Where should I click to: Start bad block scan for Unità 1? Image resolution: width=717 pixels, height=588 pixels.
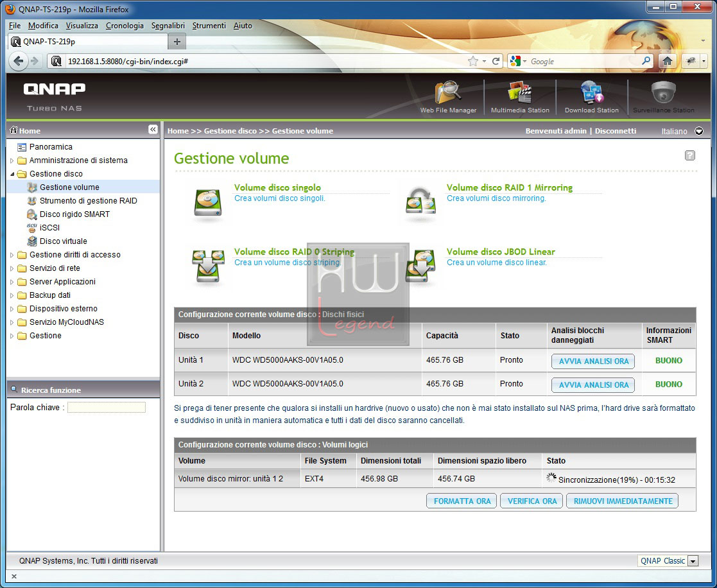[593, 361]
